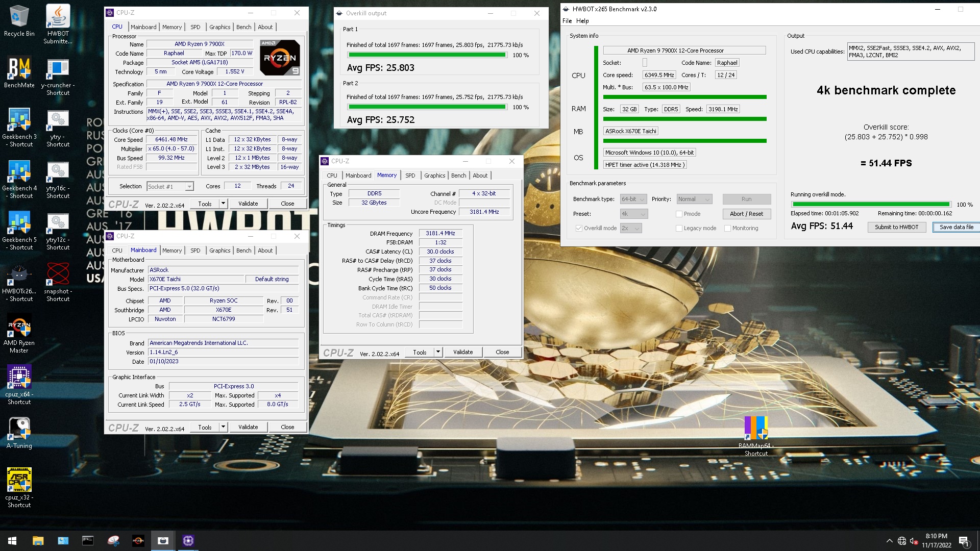Open Geekbench 5 shortcut icon
This screenshot has width=980, height=551.
(19, 231)
